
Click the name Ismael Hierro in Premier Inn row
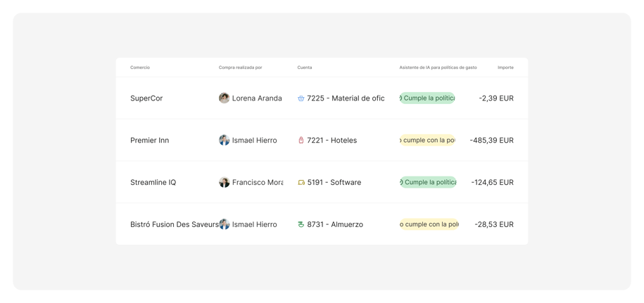[255, 140]
